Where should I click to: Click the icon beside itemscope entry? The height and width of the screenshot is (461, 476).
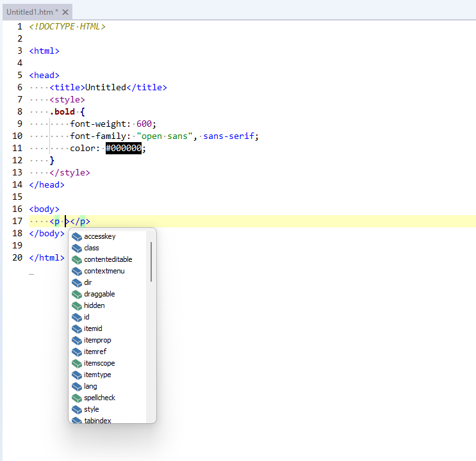77,364
